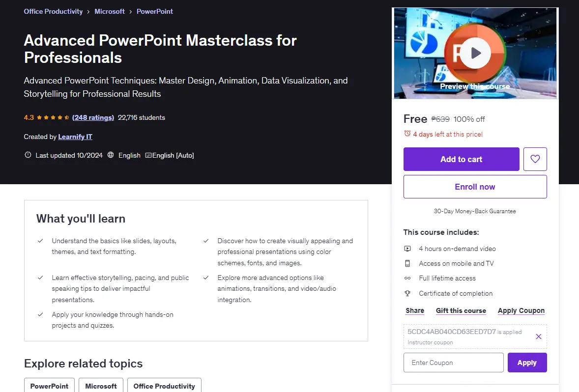Click the star rating icons
Viewport: 579px width, 392px height.
pos(53,117)
